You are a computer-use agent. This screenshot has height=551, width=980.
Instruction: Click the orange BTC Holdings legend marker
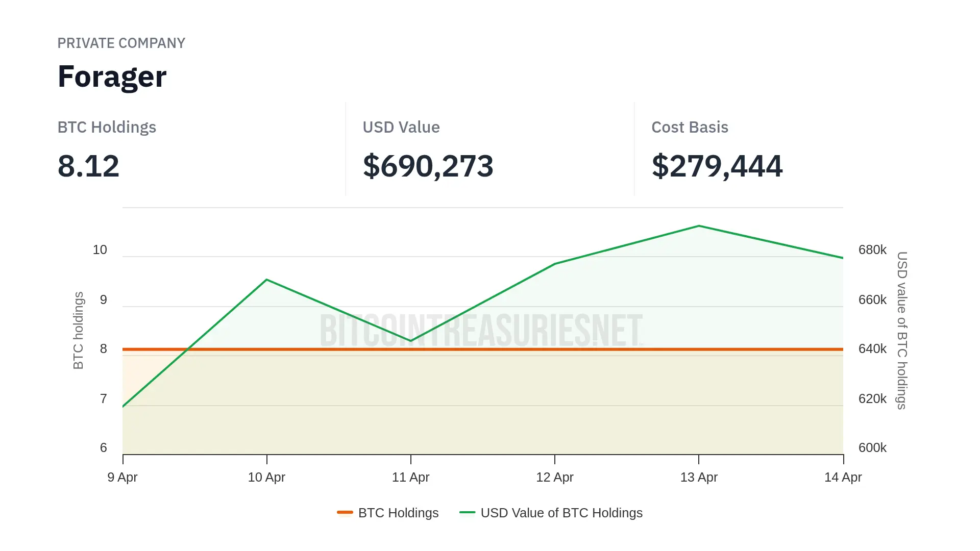345,512
